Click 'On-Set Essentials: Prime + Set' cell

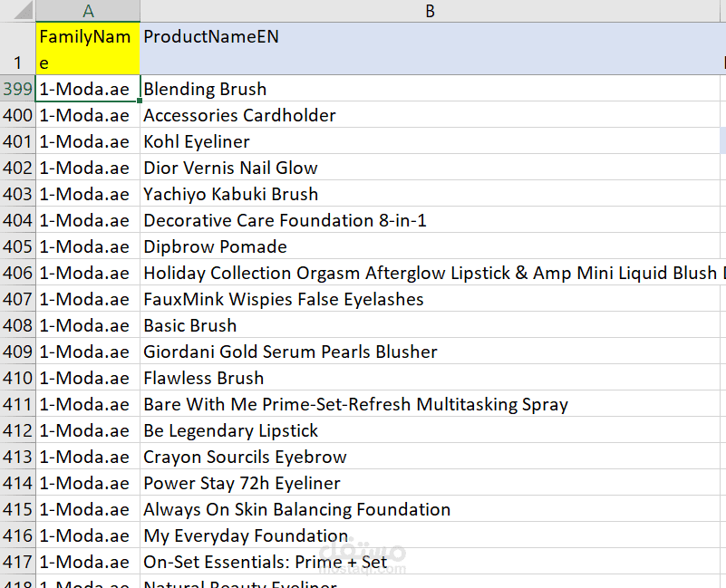[430, 562]
